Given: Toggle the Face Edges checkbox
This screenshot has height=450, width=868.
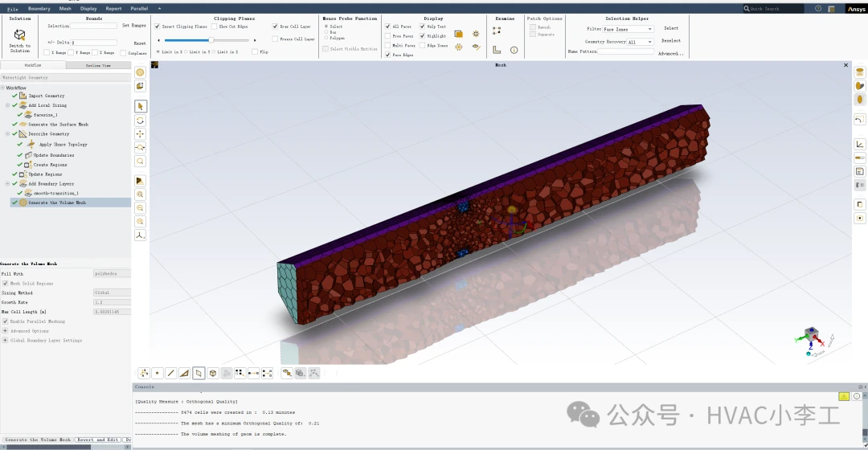Looking at the screenshot, I should [387, 55].
